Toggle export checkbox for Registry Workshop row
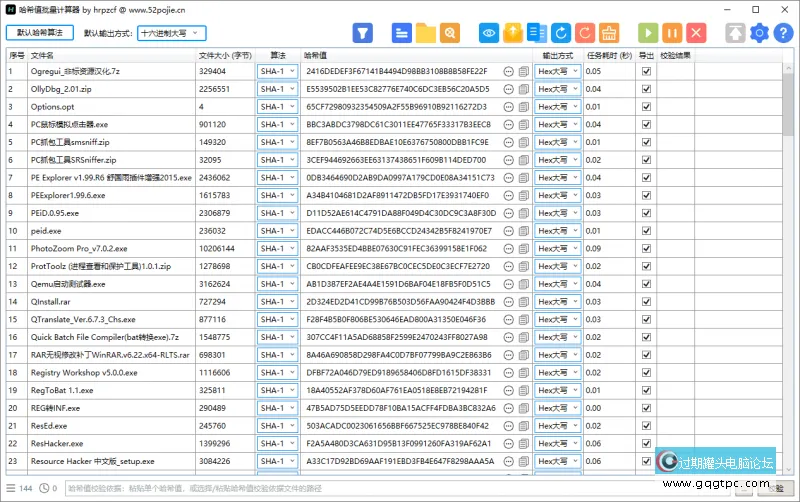800x502 pixels. 646,373
